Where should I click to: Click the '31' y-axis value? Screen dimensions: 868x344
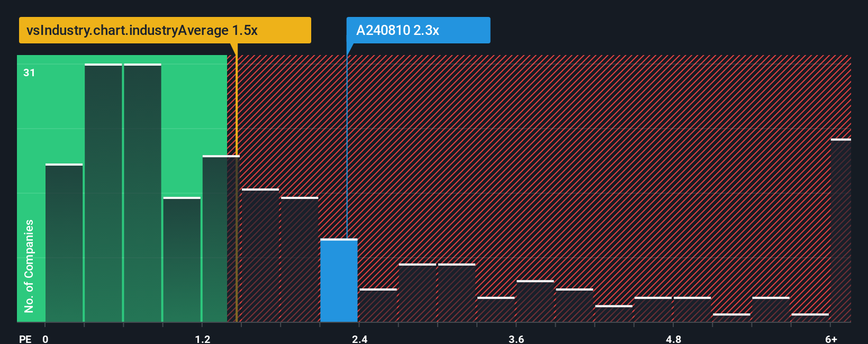(29, 73)
